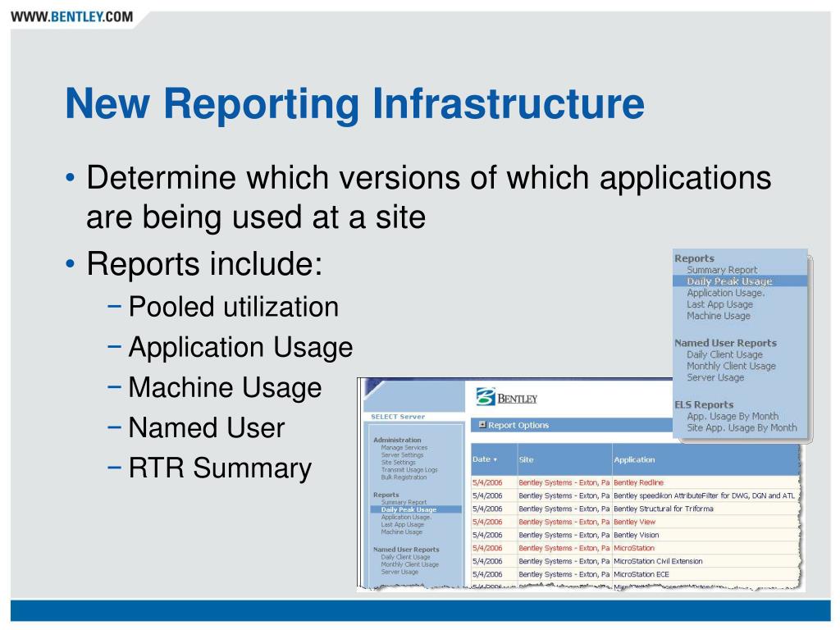840x630 pixels.
Task: Click Last App Usage in the small sidebar
Action: click(402, 524)
